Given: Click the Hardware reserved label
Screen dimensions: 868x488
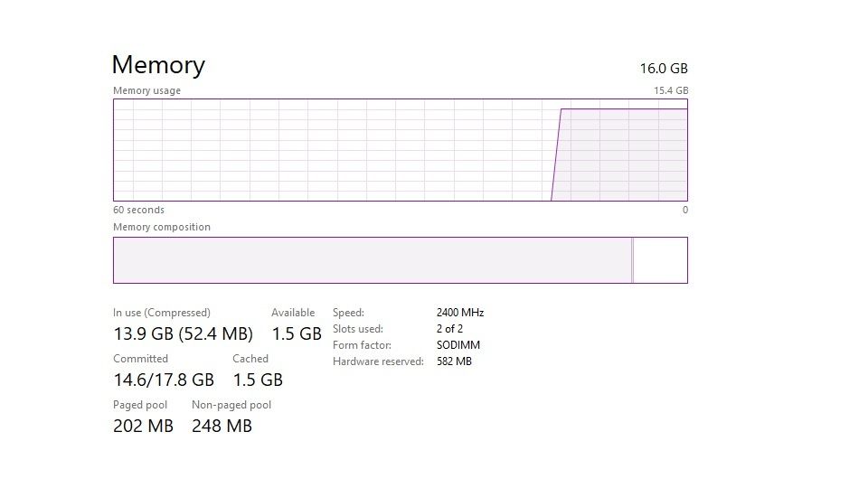Looking at the screenshot, I should (378, 361).
